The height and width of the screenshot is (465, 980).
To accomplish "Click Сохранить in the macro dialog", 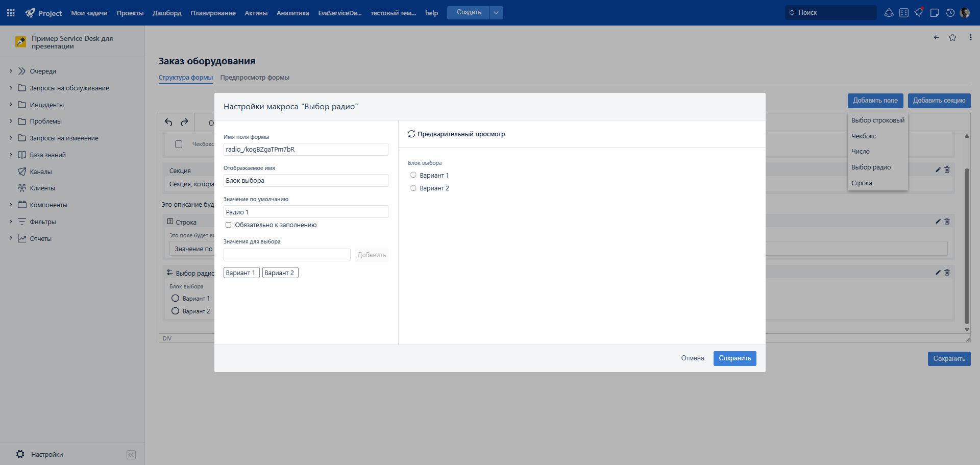I will click(735, 358).
